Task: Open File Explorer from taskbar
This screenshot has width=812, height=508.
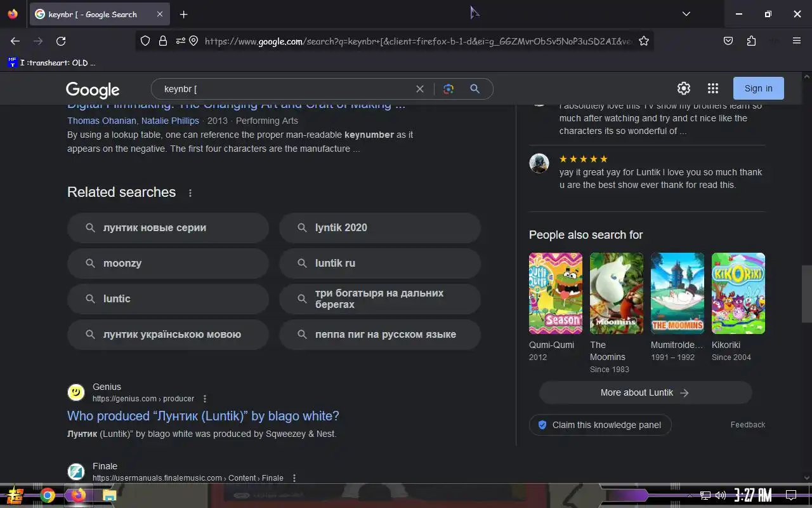Action: point(109,495)
